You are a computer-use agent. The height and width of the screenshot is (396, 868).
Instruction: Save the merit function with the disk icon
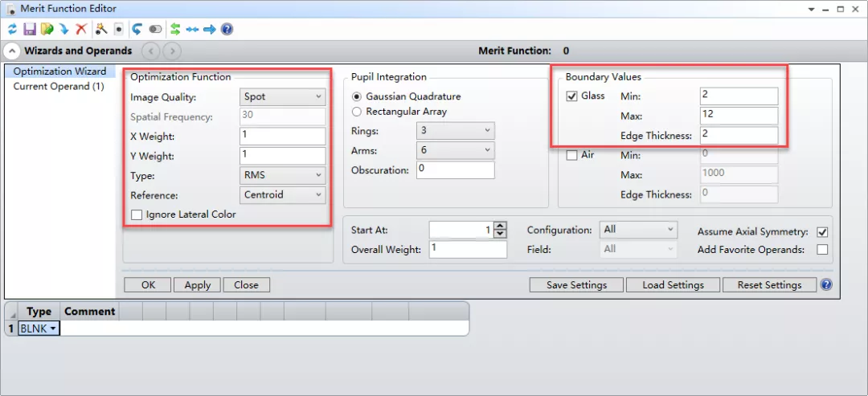pyautogui.click(x=29, y=29)
